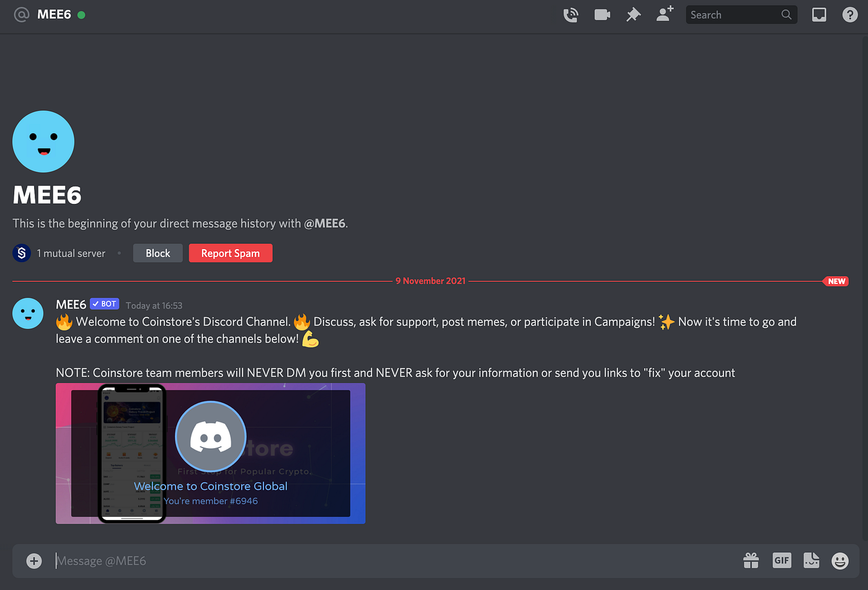Start a video call
The width and height of the screenshot is (868, 590).
coord(602,15)
